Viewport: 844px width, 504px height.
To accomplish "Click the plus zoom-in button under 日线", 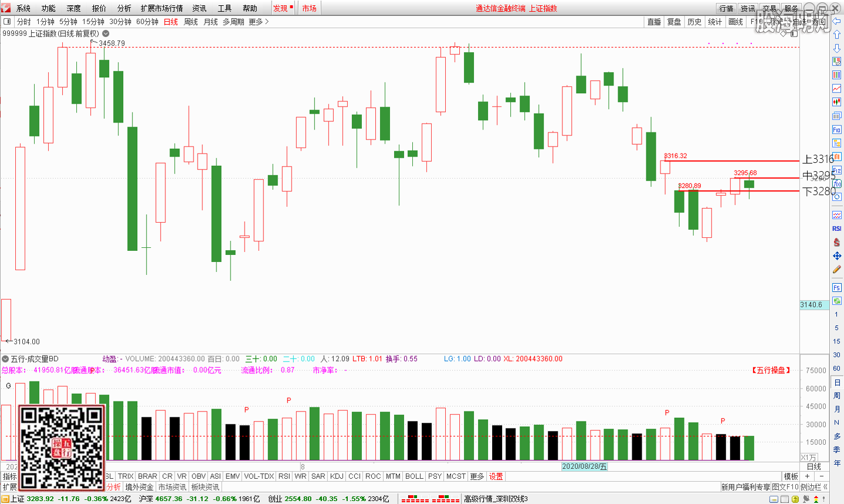I will [x=807, y=476].
